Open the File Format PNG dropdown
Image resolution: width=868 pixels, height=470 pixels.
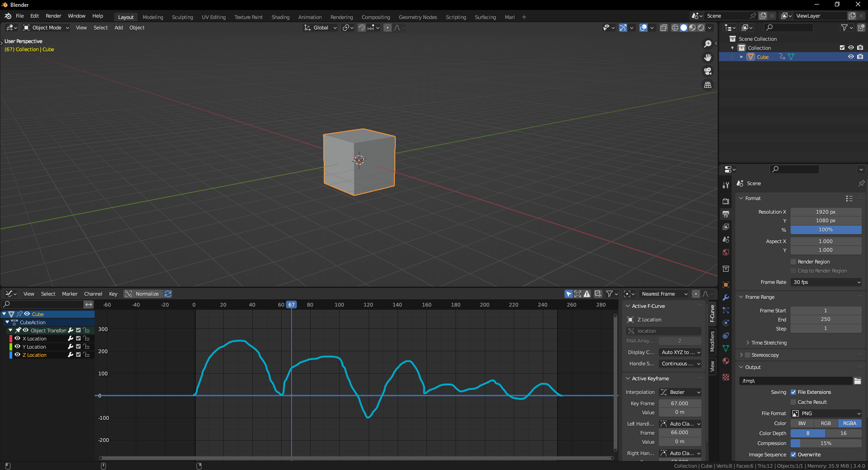tap(826, 413)
